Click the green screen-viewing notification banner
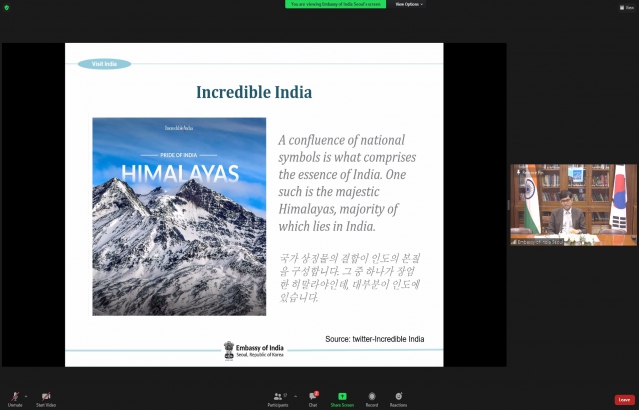 [x=337, y=4]
